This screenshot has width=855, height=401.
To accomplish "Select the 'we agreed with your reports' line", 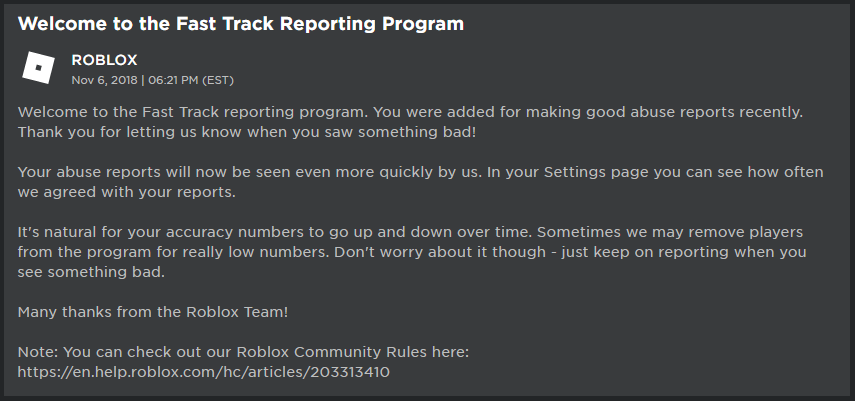I will [127, 193].
